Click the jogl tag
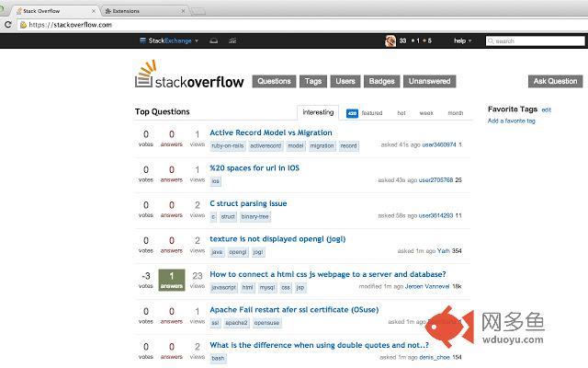588x368 pixels. 258,252
